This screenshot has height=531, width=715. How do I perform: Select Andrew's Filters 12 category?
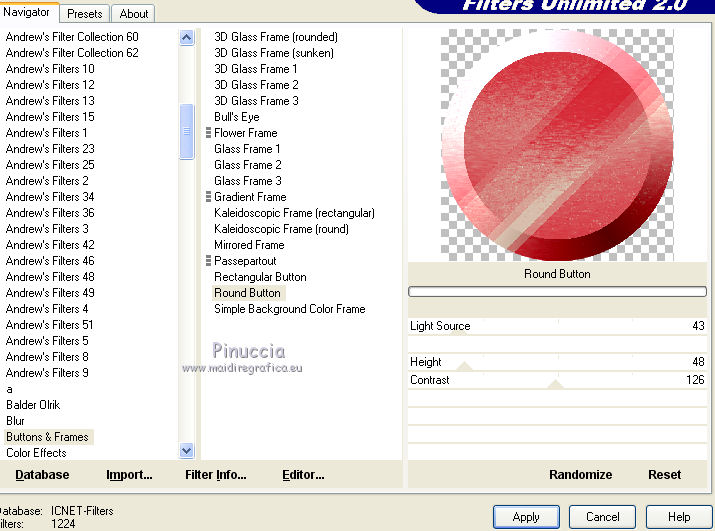(50, 85)
